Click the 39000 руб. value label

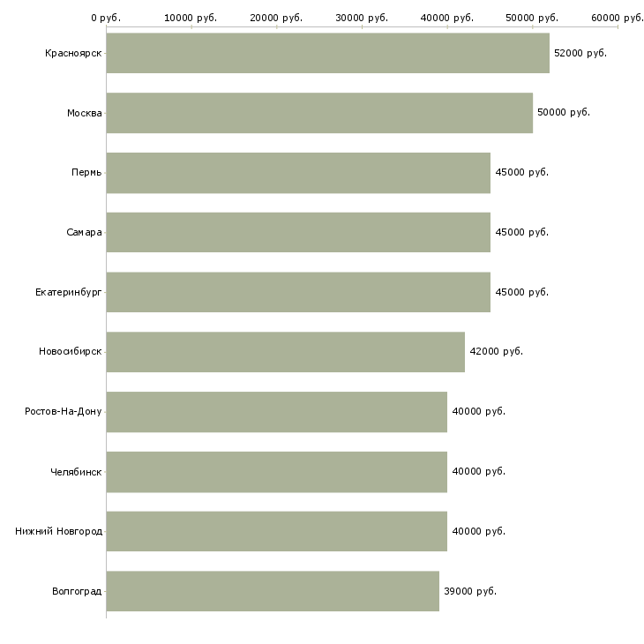470,591
